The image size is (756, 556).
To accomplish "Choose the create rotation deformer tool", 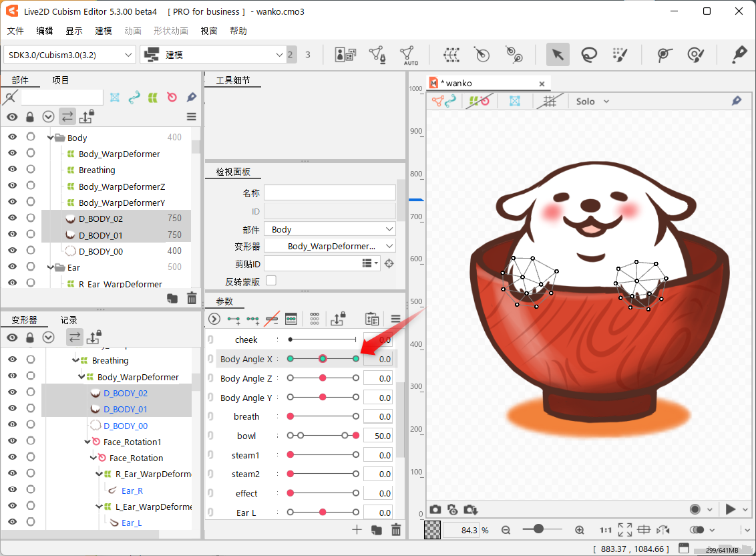I will point(482,55).
